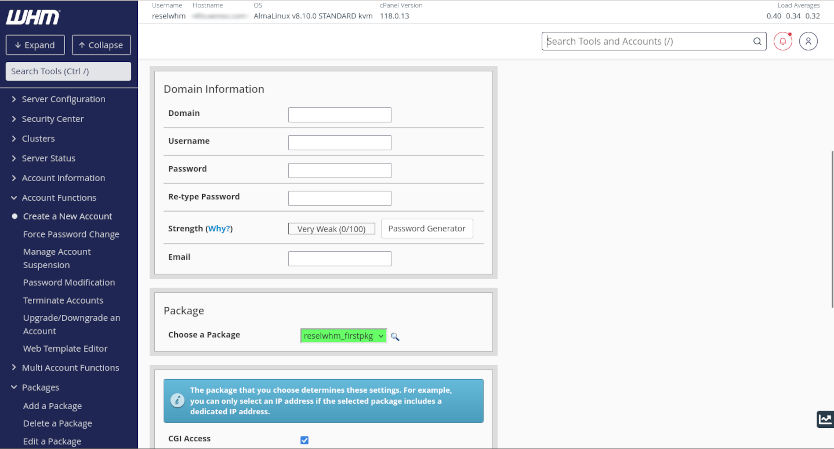This screenshot has width=834, height=449.
Task: Click the Domain input field
Action: (x=339, y=114)
